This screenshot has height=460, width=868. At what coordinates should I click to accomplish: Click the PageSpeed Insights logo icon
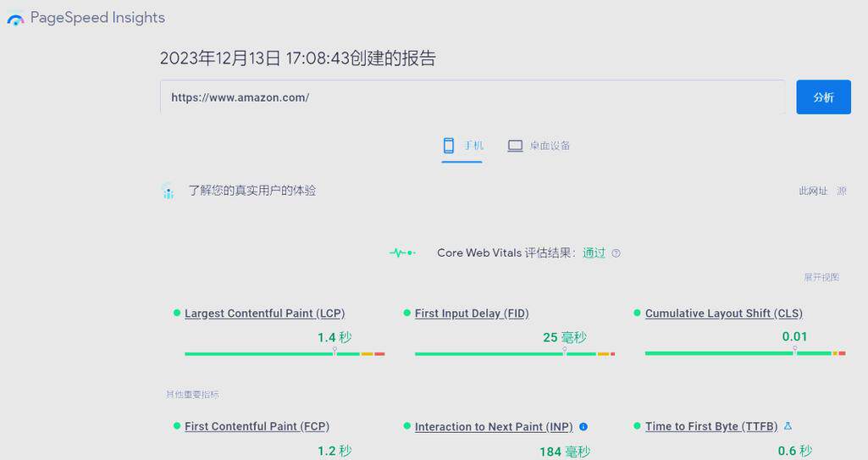point(15,20)
